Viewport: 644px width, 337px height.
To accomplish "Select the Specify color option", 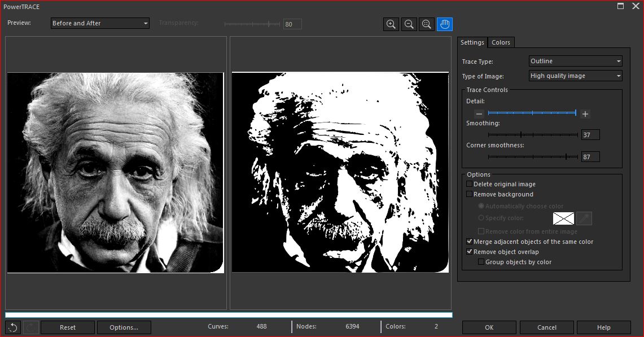I will tap(481, 218).
